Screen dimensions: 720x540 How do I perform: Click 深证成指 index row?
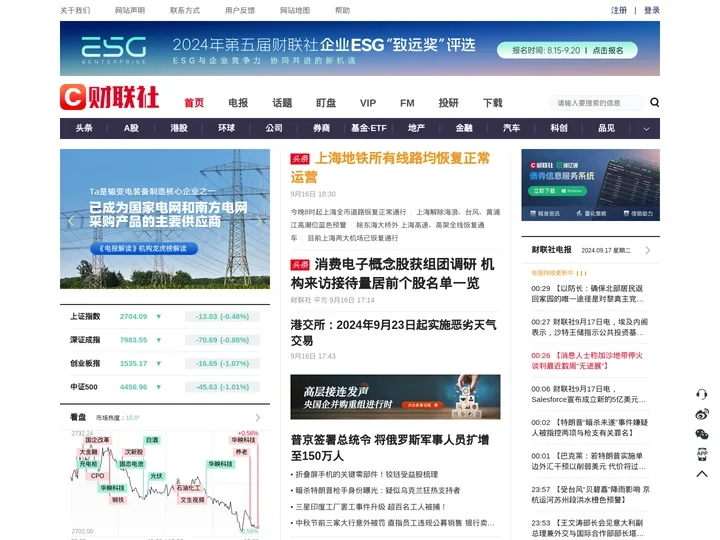165,340
